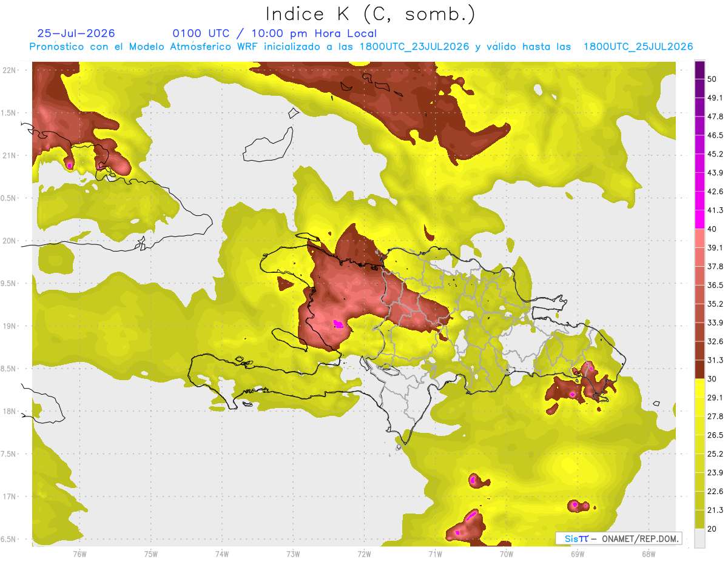Click the valid-until stamp "1800UTC_25JUL2026"

tap(638, 47)
